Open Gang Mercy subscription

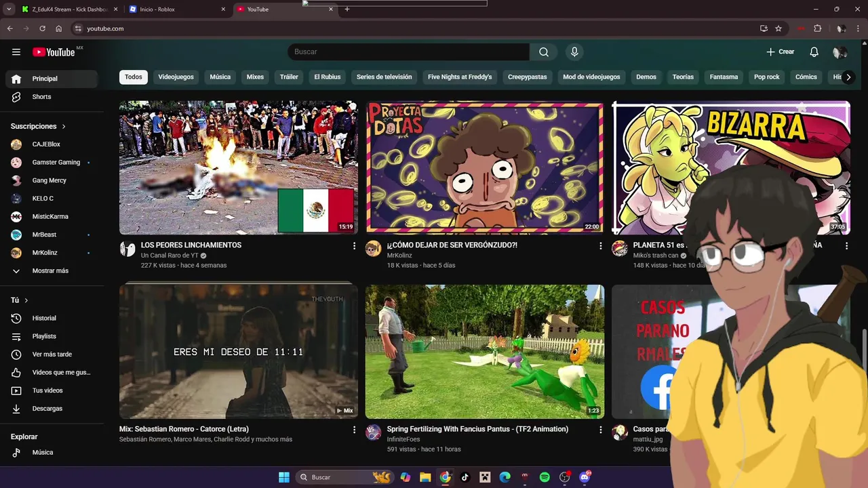(52, 180)
